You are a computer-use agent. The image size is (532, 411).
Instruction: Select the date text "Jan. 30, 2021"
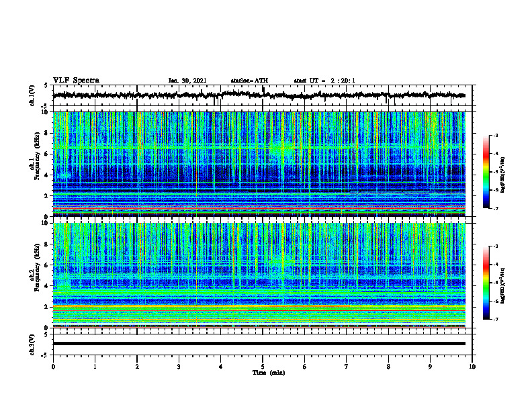click(187, 81)
